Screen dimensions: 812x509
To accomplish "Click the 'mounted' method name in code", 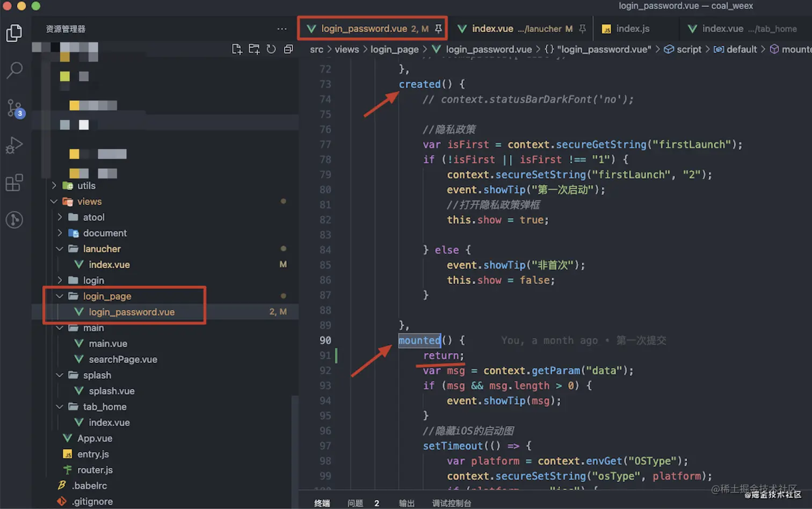I will [x=419, y=340].
